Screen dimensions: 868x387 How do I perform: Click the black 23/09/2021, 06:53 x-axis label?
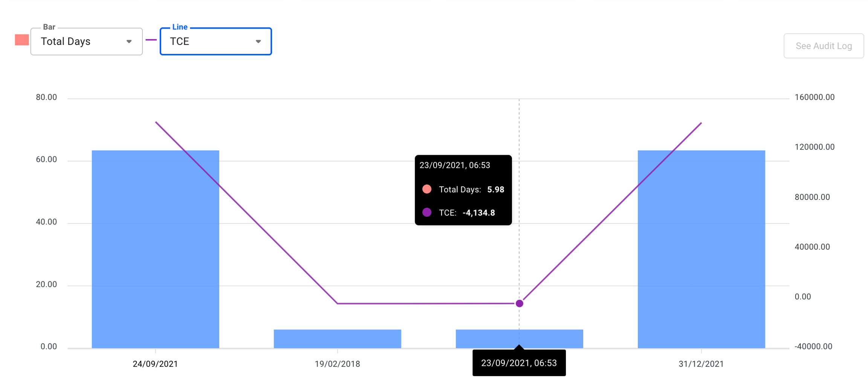coord(519,363)
